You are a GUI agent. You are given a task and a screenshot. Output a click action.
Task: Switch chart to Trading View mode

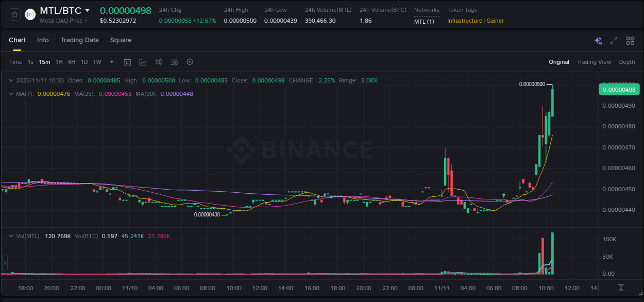click(x=594, y=62)
